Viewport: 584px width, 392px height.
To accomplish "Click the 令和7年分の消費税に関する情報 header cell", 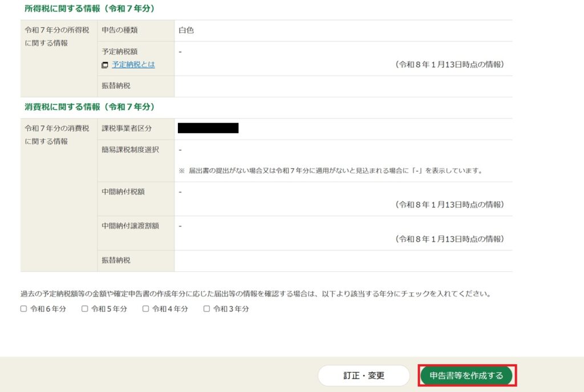I will [x=57, y=134].
